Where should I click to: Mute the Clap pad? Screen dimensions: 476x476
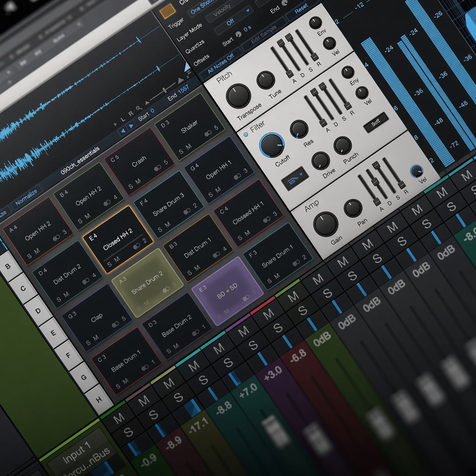tap(96, 337)
